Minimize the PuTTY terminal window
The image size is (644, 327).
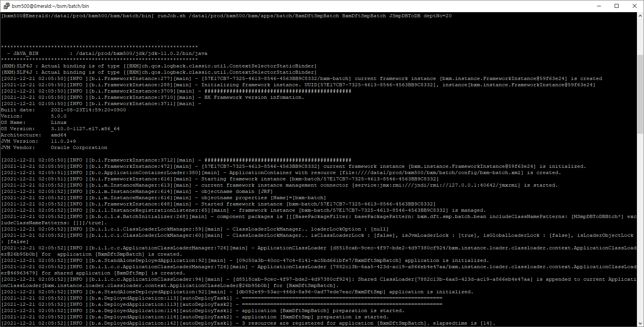599,6
